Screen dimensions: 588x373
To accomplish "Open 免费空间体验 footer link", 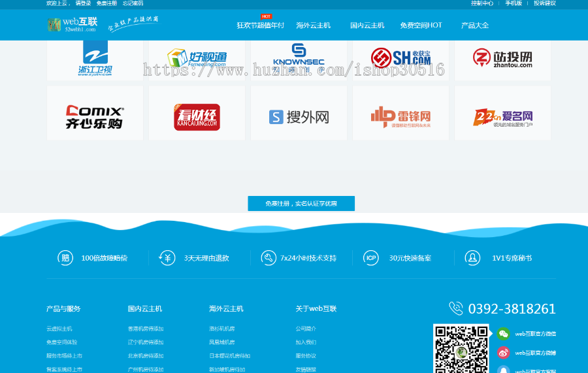I will point(62,342).
